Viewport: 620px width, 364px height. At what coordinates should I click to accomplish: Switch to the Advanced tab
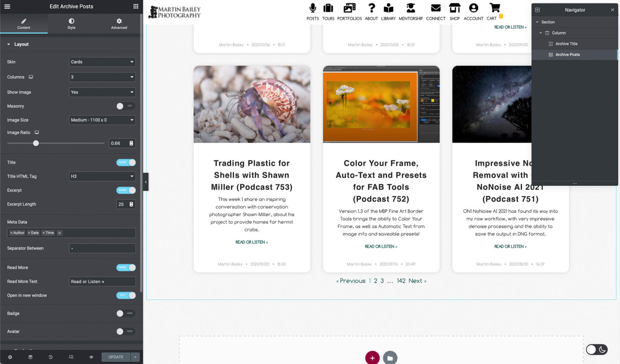pyautogui.click(x=119, y=24)
